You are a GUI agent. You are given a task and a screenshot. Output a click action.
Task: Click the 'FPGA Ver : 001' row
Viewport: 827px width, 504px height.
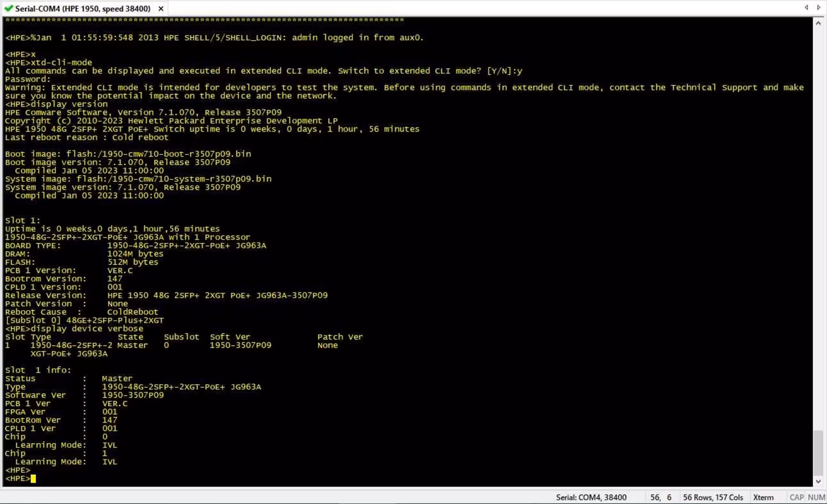(x=61, y=411)
